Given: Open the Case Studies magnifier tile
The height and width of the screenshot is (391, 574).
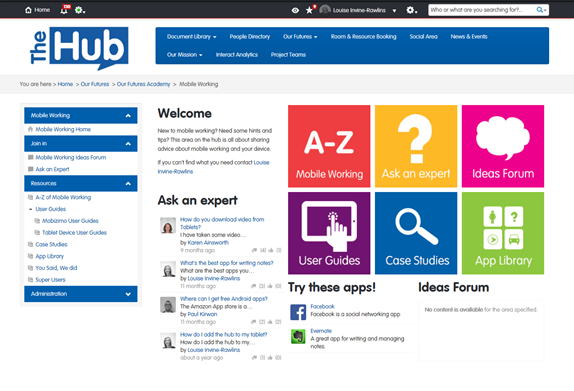Looking at the screenshot, I should [x=416, y=233].
